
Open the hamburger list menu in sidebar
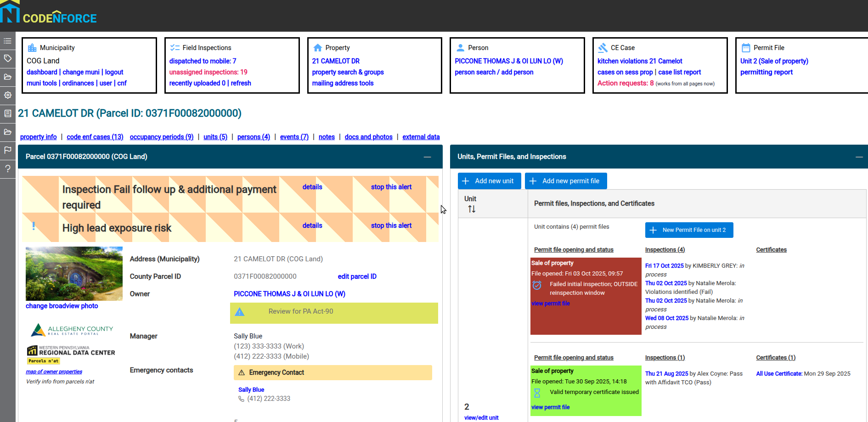click(x=7, y=41)
